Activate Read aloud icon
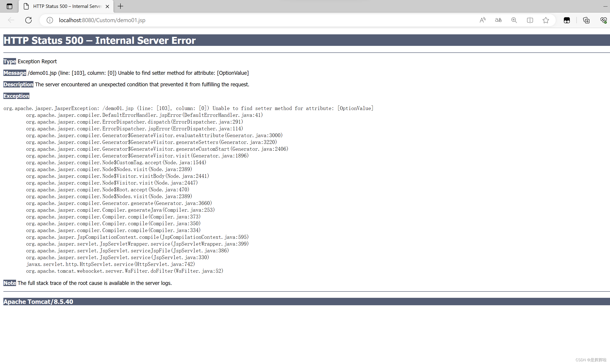Screen dimensions: 610x364 click(483, 20)
